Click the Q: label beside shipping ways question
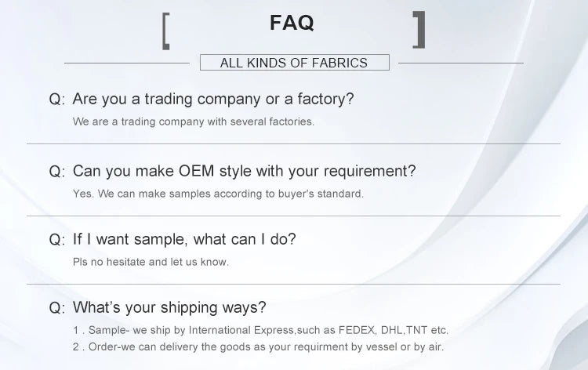The width and height of the screenshot is (588, 370). tap(57, 307)
